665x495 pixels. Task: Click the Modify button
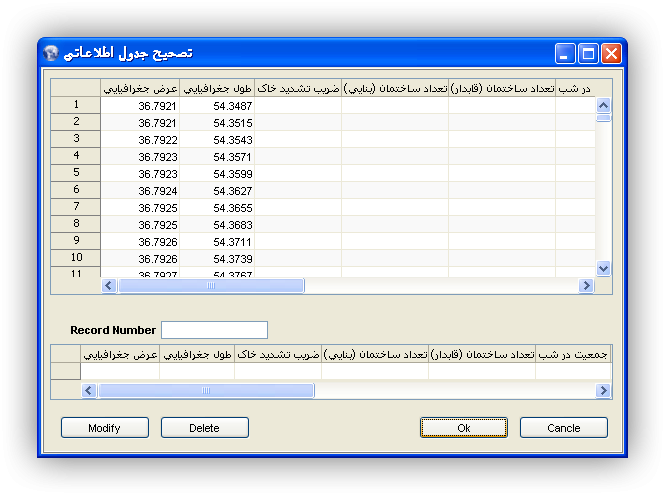coord(104,428)
